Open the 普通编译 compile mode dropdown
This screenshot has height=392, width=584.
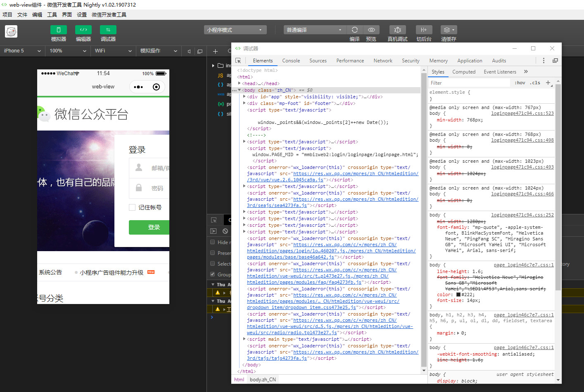315,30
